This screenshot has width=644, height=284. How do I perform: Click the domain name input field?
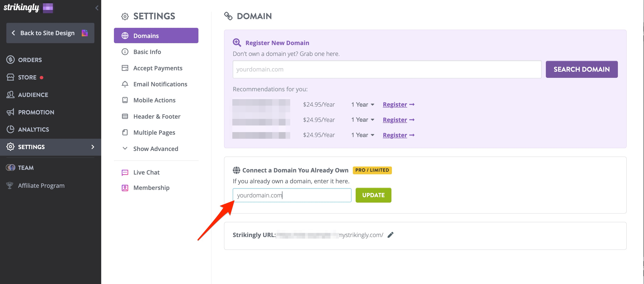[292, 195]
